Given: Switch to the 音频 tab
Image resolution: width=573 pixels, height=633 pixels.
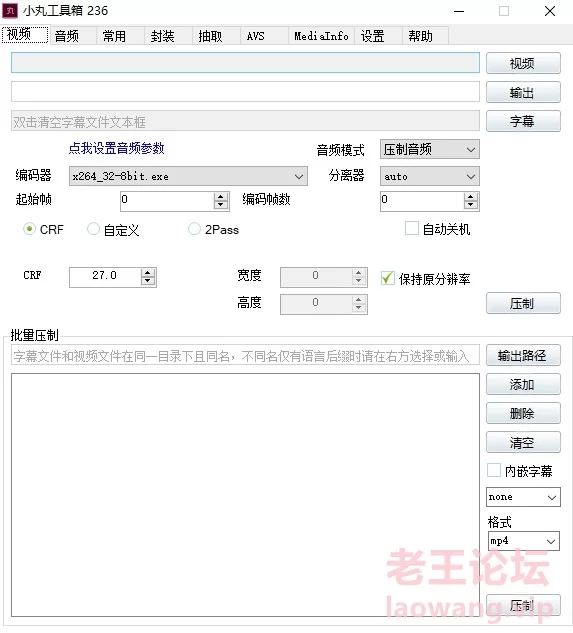Looking at the screenshot, I should (67, 36).
